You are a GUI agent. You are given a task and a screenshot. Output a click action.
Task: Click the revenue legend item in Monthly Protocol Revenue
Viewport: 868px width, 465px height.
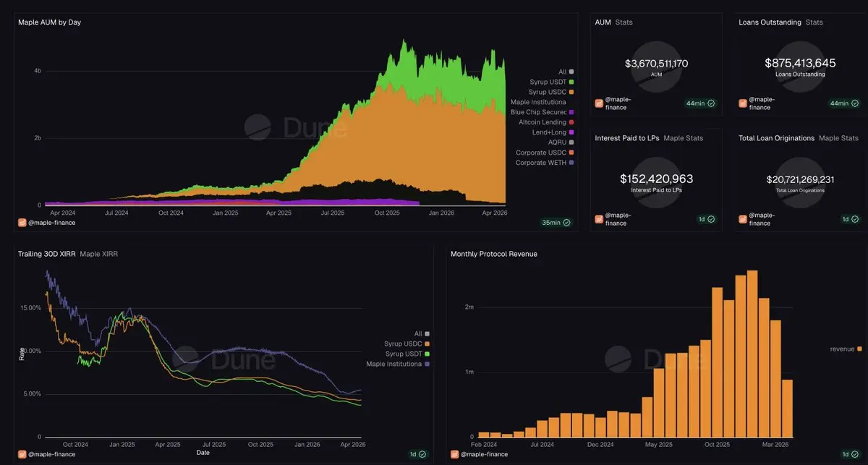pos(846,349)
